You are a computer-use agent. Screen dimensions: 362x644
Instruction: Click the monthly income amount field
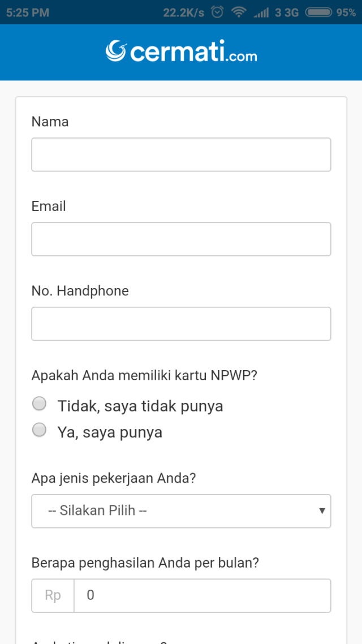(x=202, y=595)
